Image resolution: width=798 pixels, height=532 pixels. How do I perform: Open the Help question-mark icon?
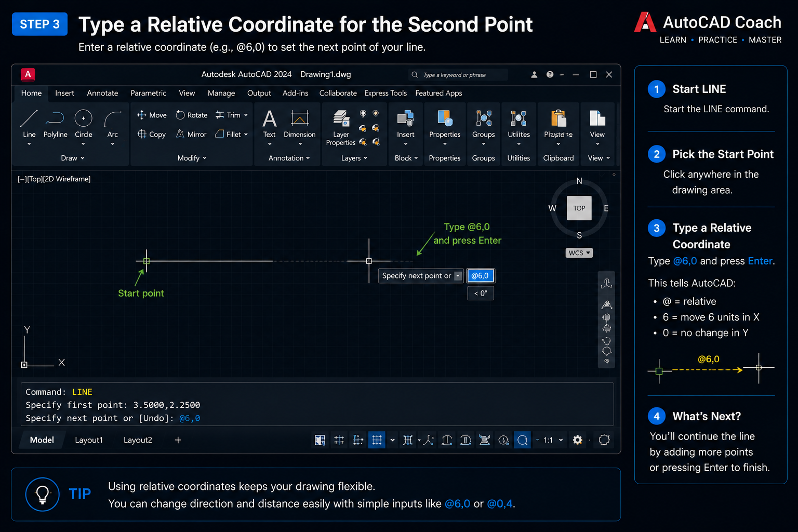click(x=550, y=74)
